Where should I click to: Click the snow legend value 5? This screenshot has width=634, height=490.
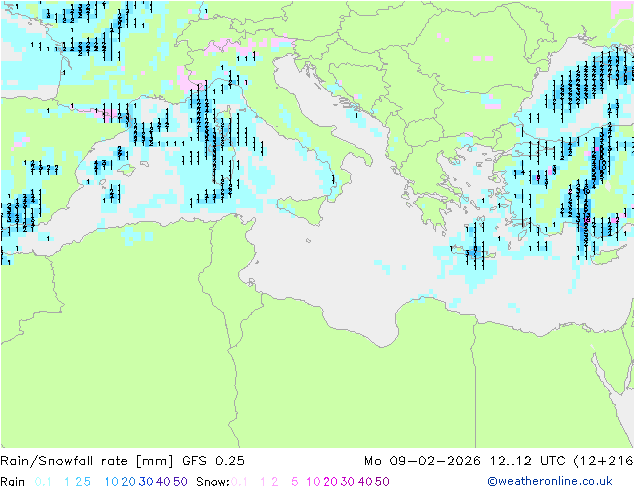295,482
